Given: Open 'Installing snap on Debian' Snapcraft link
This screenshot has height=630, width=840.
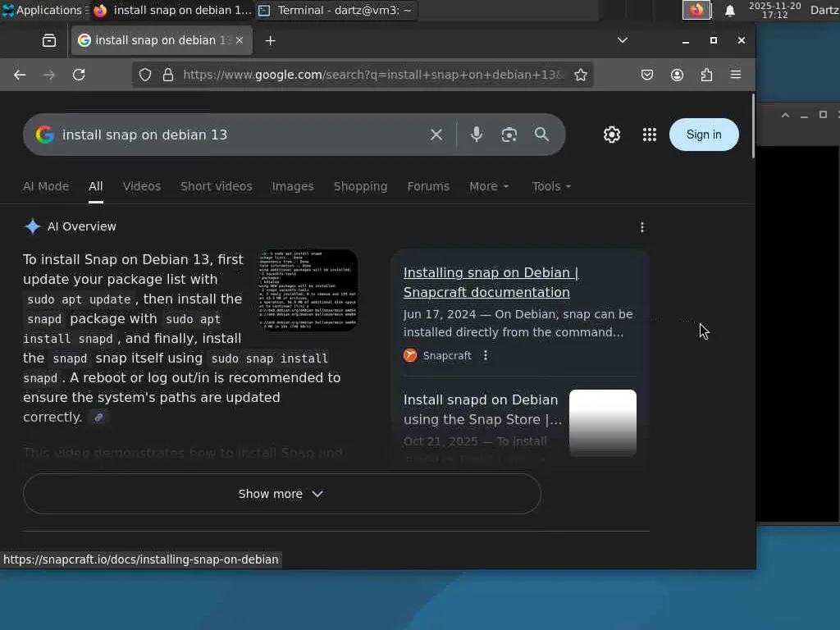Looking at the screenshot, I should [491, 282].
